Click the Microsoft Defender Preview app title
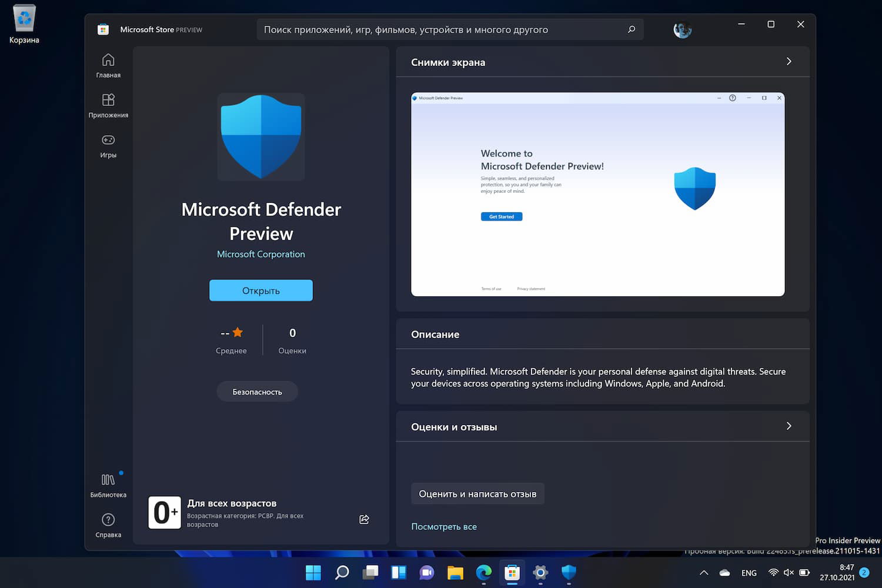 click(x=261, y=221)
